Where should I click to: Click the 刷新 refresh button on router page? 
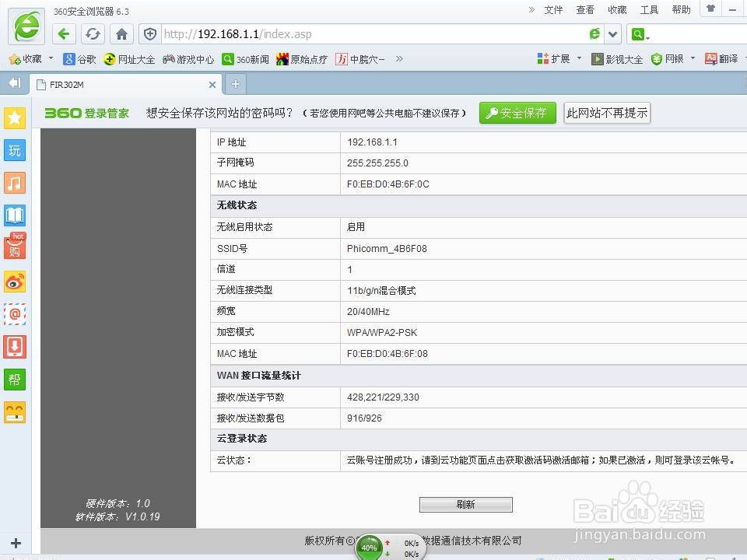click(x=466, y=505)
